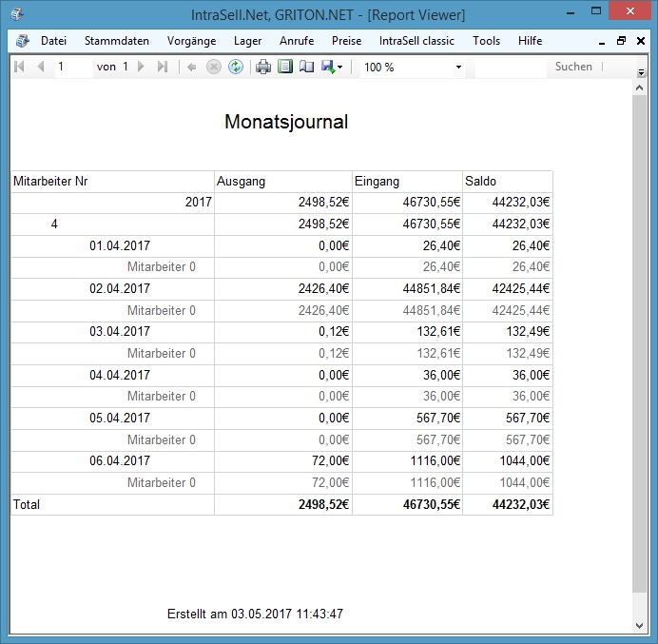Open the Anrufe menu
This screenshot has height=644, width=658.
coord(297,41)
